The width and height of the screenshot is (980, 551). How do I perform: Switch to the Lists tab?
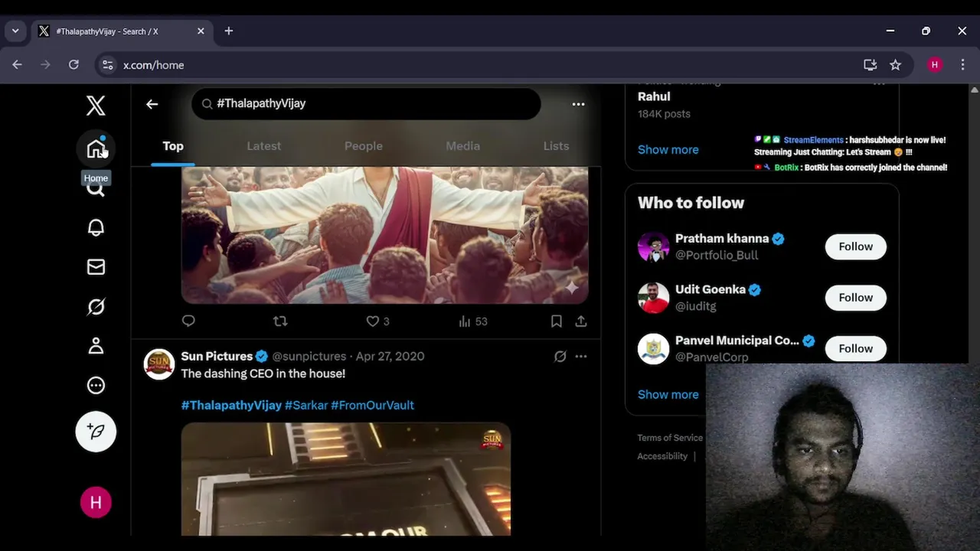click(556, 146)
